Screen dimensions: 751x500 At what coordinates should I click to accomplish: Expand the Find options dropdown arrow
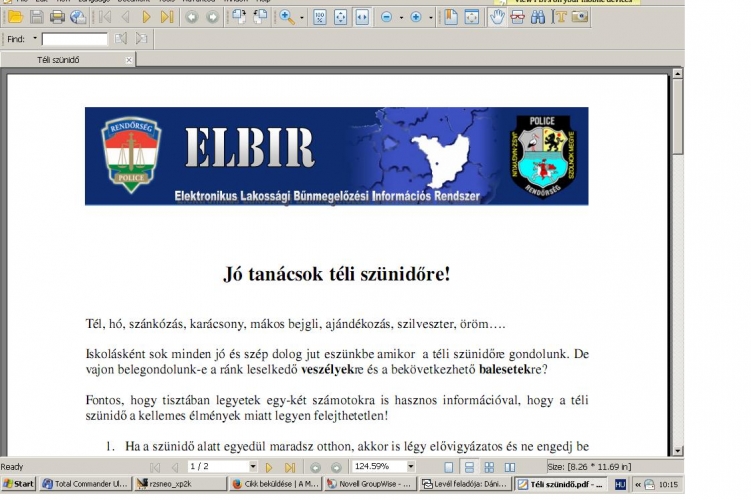[x=35, y=39]
